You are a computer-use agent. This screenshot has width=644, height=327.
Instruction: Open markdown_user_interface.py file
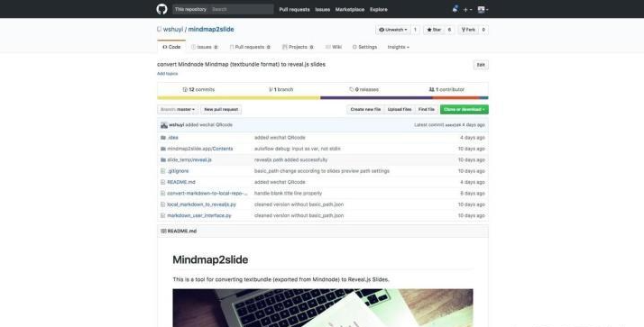(199, 215)
